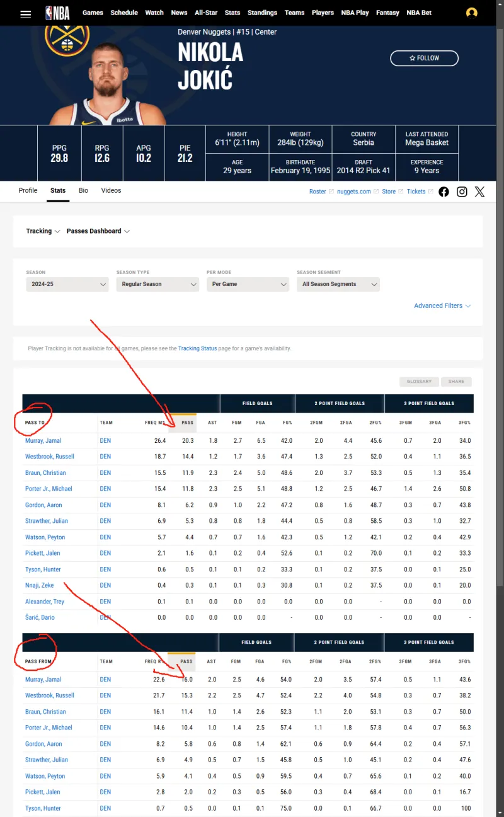Screen dimensions: 504x817
Task: Open the All Season Segments dropdown
Action: click(x=338, y=284)
